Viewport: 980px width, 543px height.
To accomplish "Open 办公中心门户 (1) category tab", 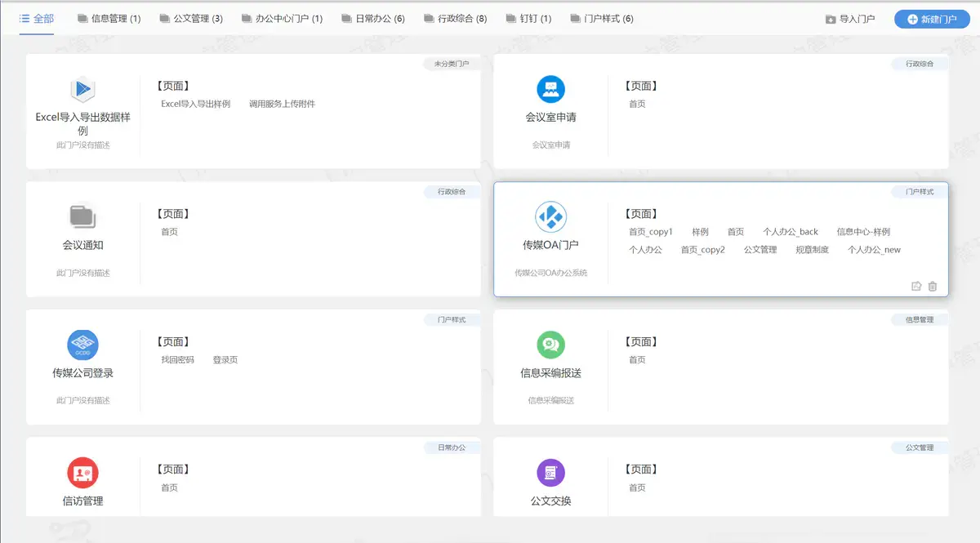I will tap(282, 19).
